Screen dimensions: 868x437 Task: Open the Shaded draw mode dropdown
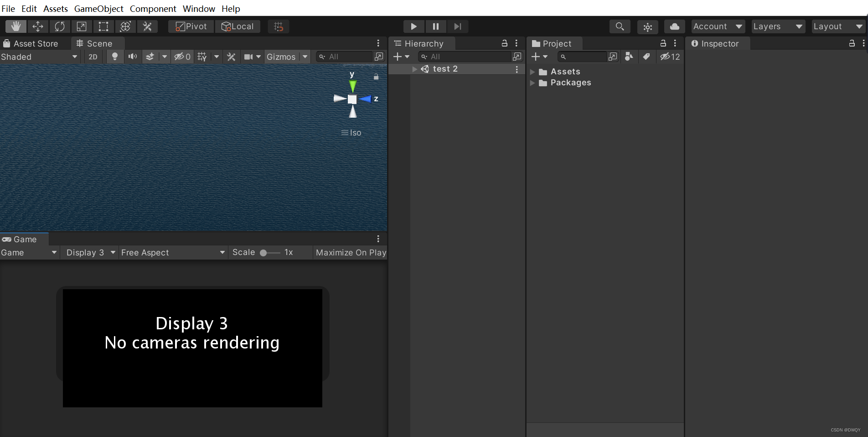pyautogui.click(x=39, y=57)
